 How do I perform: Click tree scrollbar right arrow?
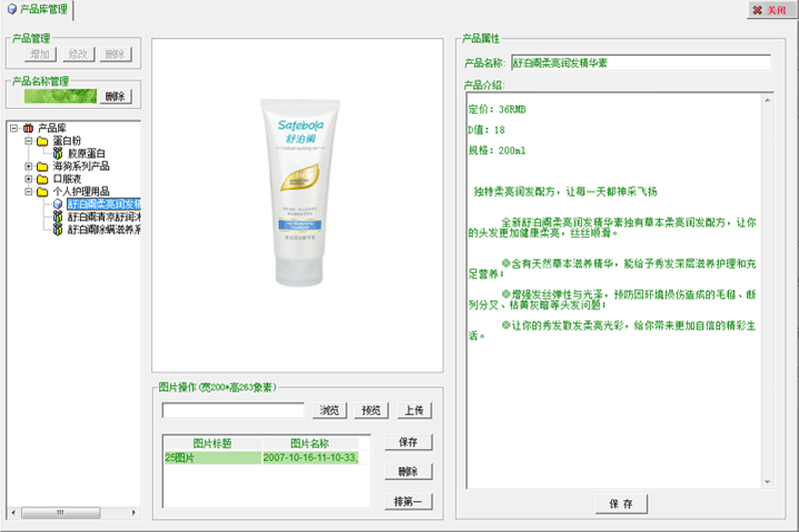click(x=134, y=512)
